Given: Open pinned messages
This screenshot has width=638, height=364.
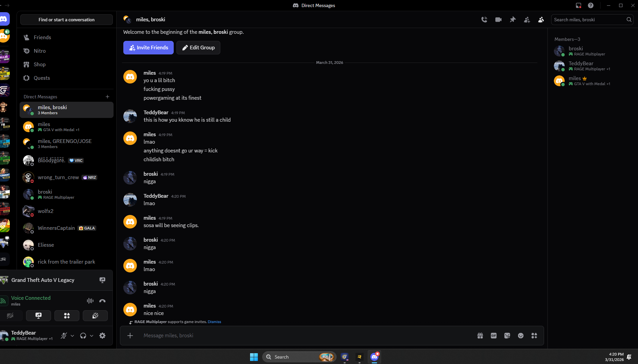Looking at the screenshot, I should click(513, 20).
